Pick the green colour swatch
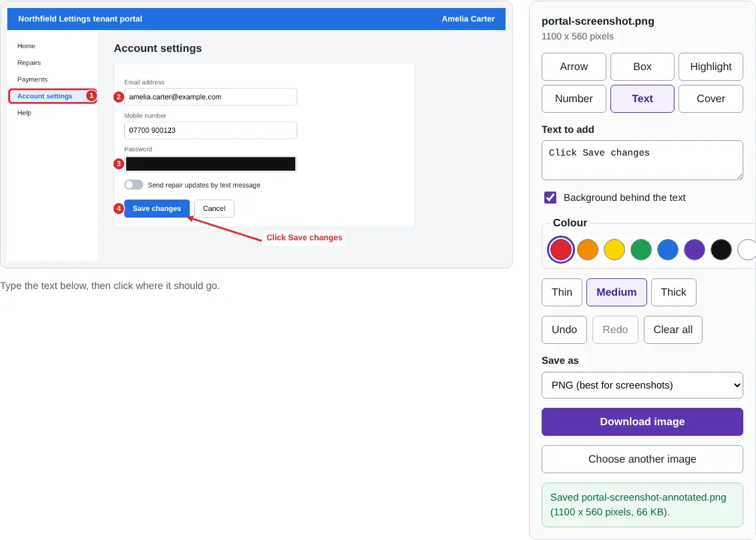The image size is (756, 540). [x=640, y=250]
